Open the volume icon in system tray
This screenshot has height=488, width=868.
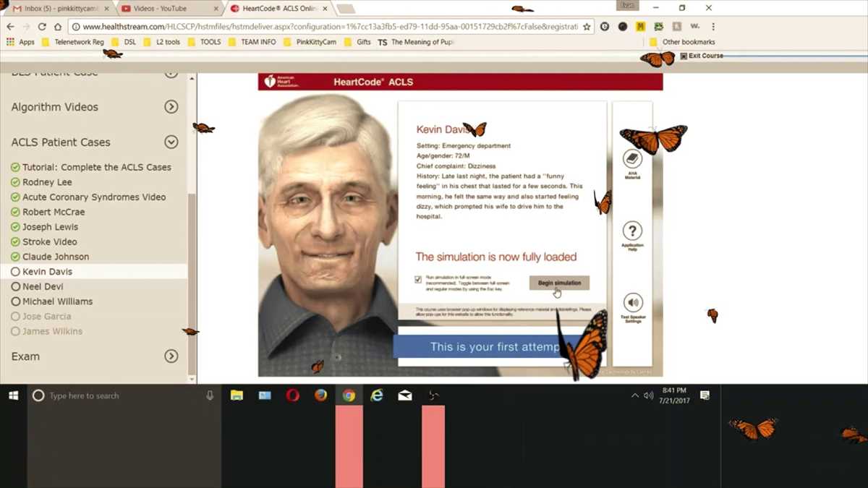[649, 395]
